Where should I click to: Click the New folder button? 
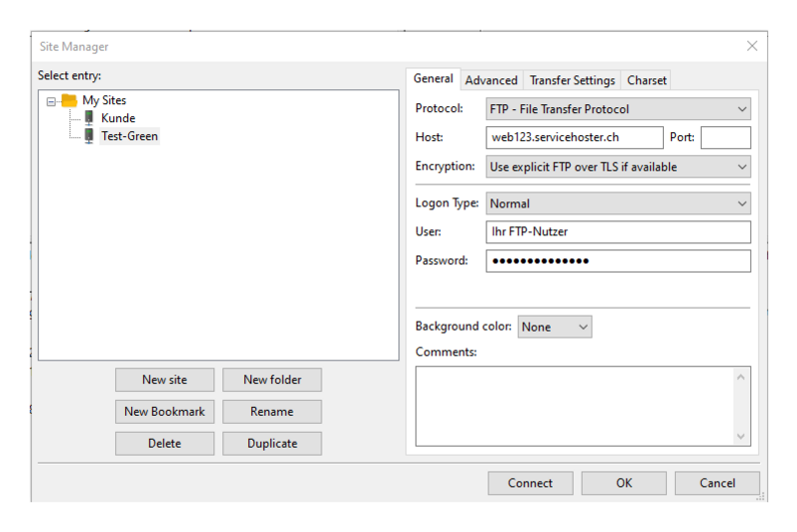272,380
